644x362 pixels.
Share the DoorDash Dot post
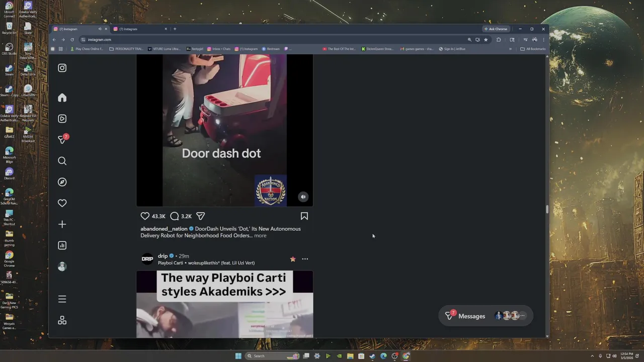(200, 216)
